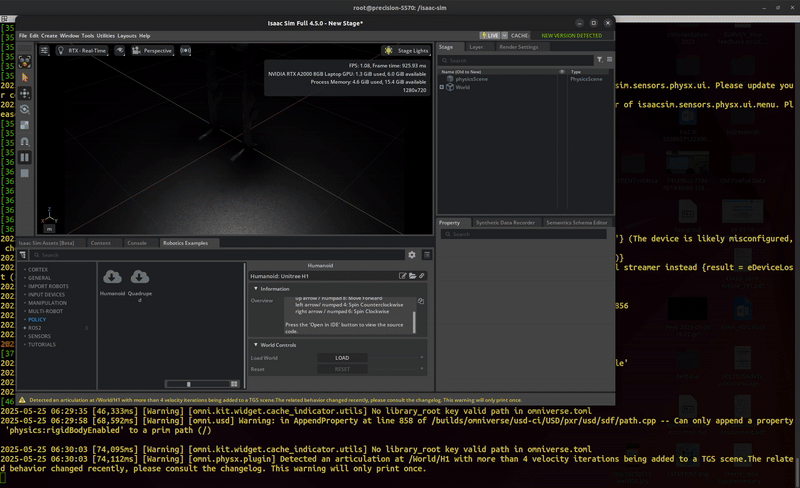This screenshot has height=488, width=800.
Task: Stop the simulation with the square button
Action: (x=25, y=173)
